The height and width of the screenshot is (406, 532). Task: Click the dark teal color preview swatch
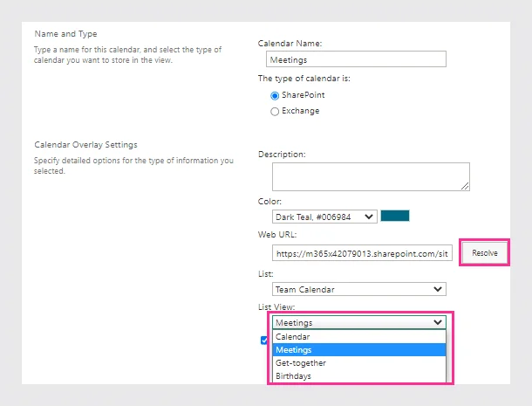395,216
